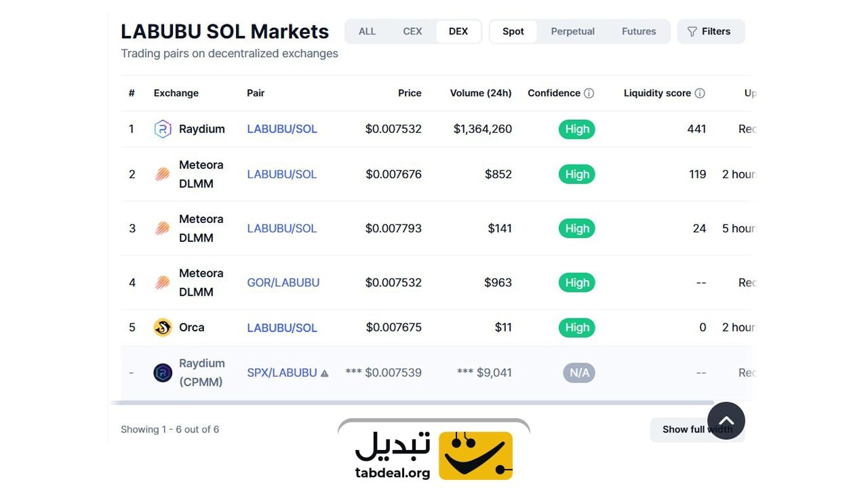Click the warning icon beside SPX/LABUBU
Viewport: 868px width, 488px height.
324,373
